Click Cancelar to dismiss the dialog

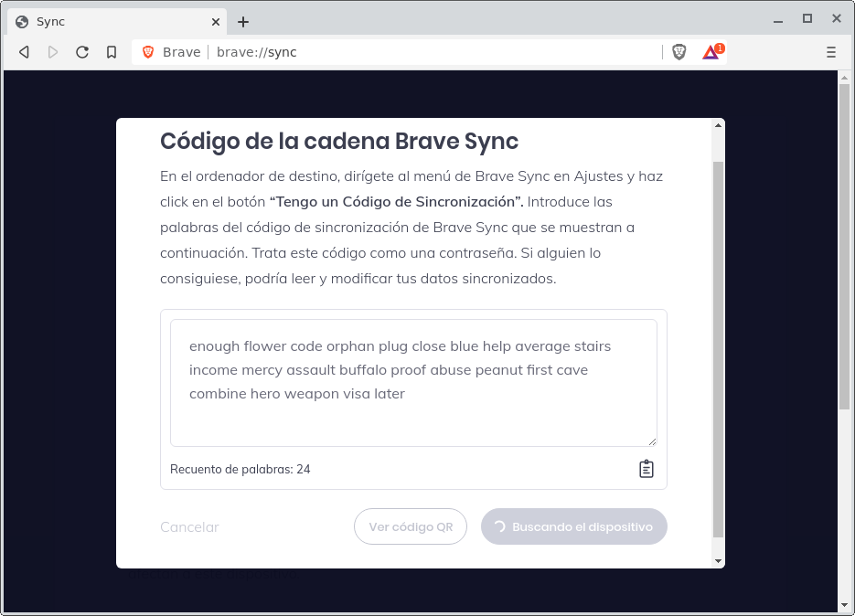pos(189,526)
